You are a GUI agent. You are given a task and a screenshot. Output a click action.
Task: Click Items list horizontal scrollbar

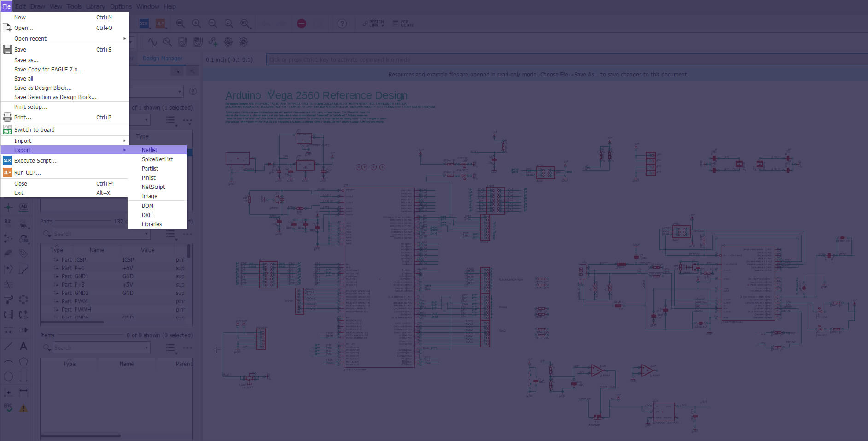tap(81, 435)
